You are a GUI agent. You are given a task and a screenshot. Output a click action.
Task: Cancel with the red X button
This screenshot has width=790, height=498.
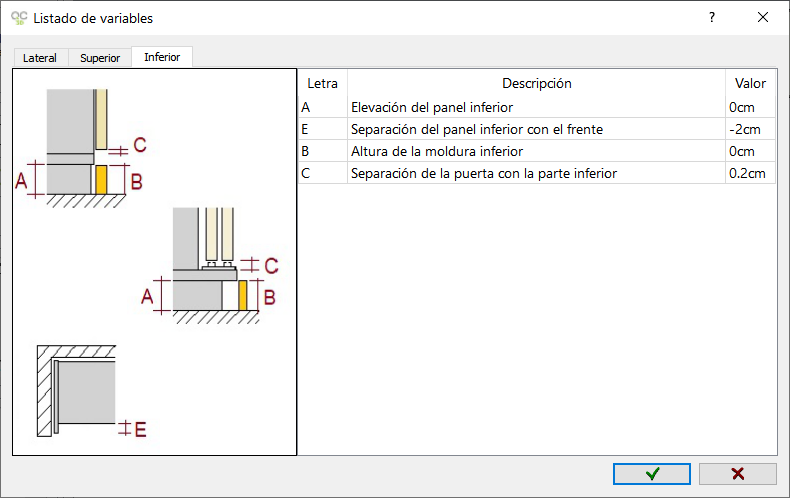(x=738, y=474)
